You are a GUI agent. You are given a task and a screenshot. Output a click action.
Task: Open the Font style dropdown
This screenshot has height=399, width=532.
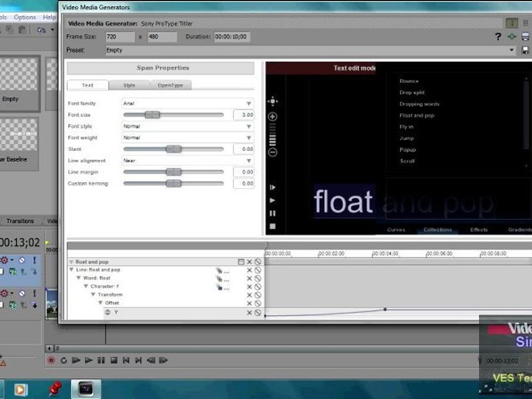(x=187, y=126)
